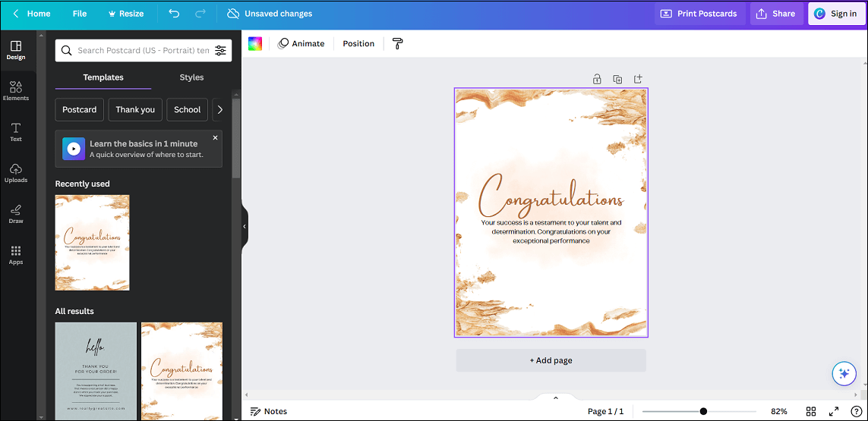Select Congratulations template in All results
The image size is (868, 421).
click(181, 371)
